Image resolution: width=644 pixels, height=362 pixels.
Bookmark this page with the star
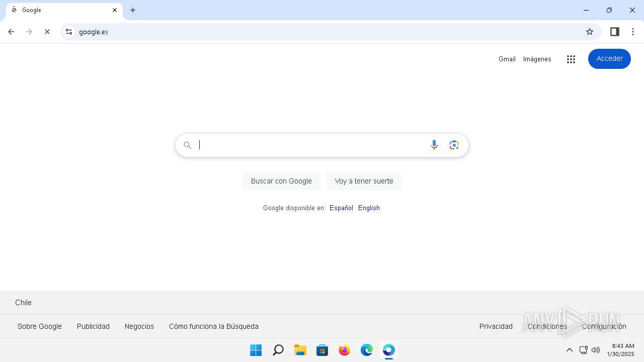590,32
